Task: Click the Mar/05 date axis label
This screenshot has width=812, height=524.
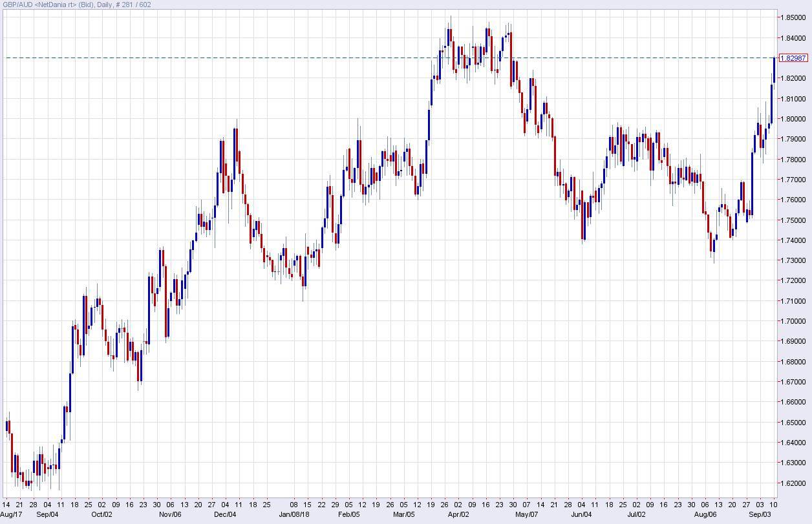Action: (x=404, y=515)
